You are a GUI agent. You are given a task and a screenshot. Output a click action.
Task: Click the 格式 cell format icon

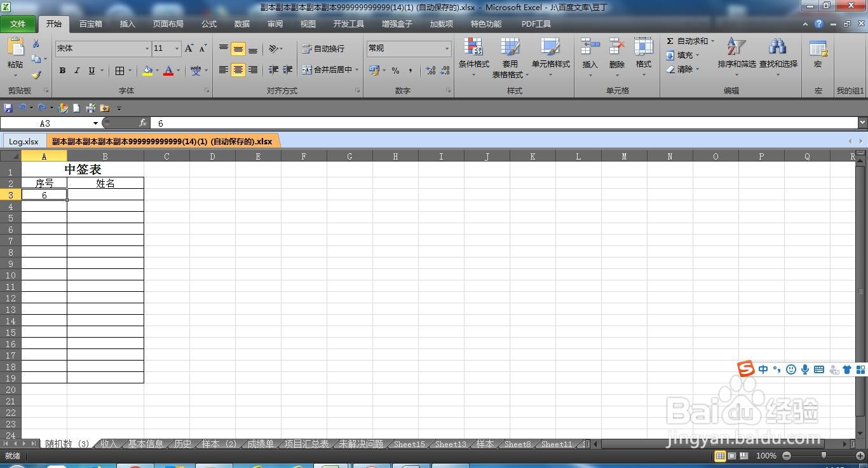(x=644, y=48)
